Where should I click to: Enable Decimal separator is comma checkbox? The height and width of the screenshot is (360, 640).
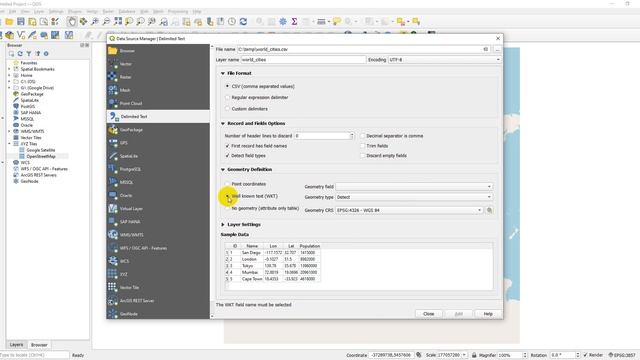click(x=362, y=136)
